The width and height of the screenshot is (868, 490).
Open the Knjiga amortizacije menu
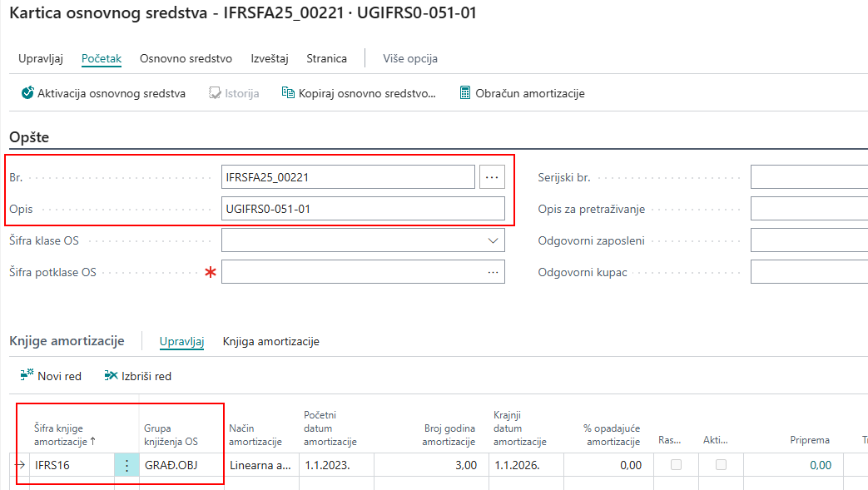click(270, 342)
